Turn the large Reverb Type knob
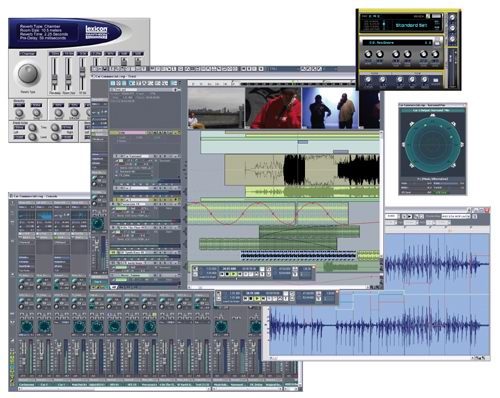 pos(28,73)
